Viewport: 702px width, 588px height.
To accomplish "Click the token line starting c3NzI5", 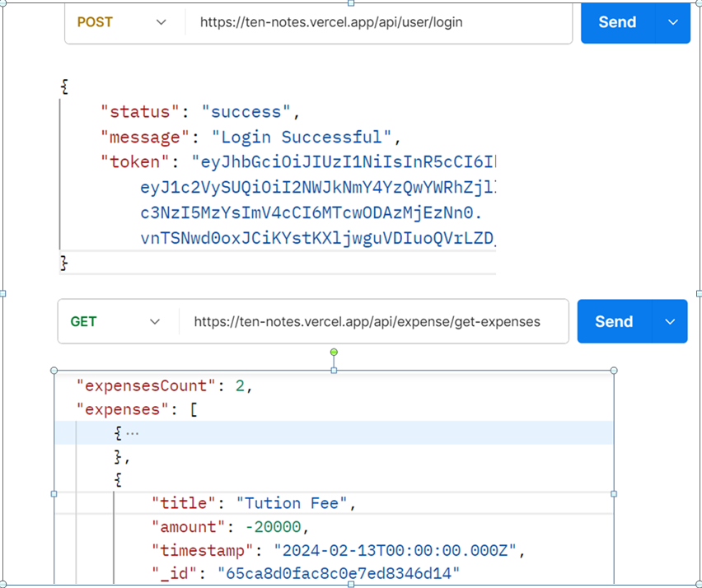I will pyautogui.click(x=311, y=212).
